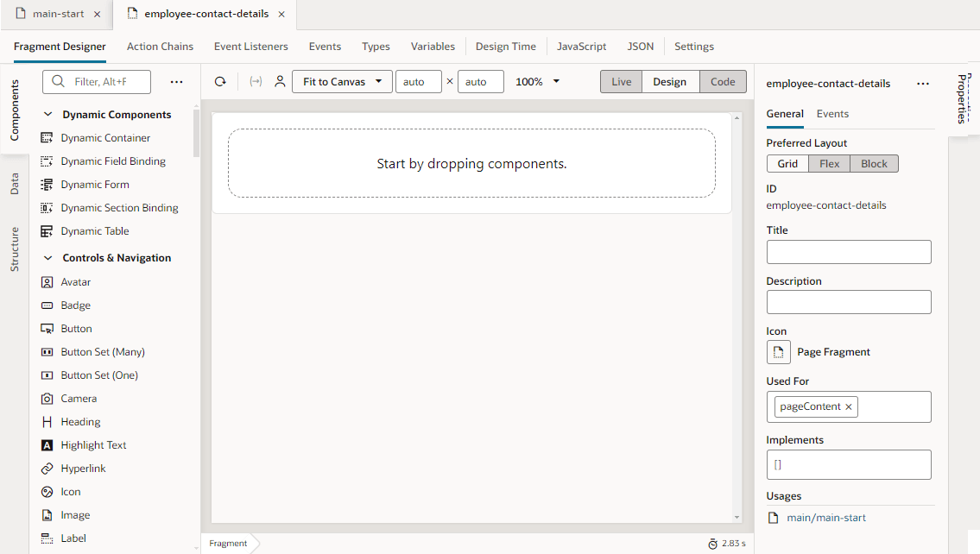Focus the component Filter search field
Image resolution: width=980 pixels, height=554 pixels.
point(97,82)
